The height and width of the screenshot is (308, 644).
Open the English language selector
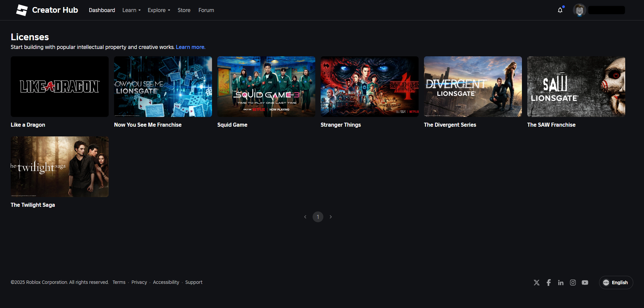pyautogui.click(x=616, y=283)
